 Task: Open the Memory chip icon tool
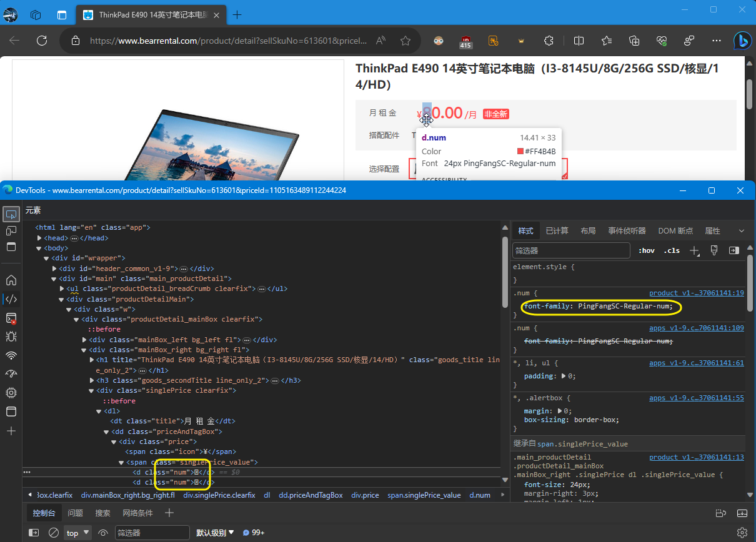(11, 393)
